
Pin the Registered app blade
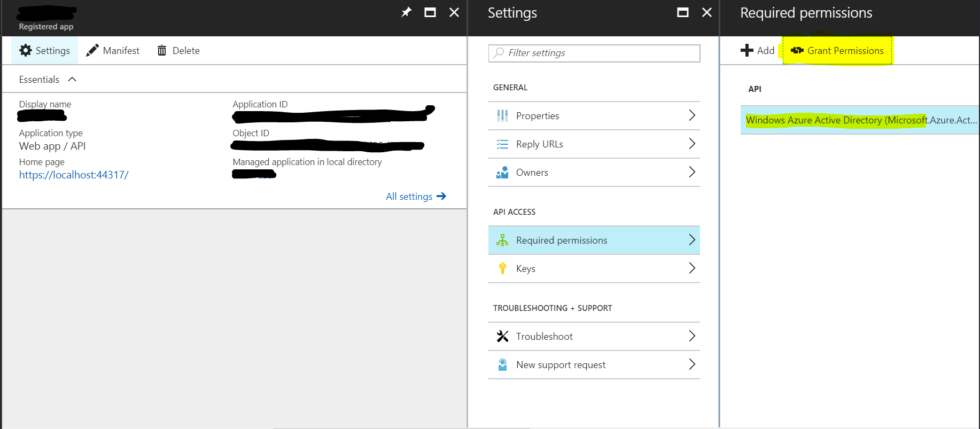click(x=407, y=12)
